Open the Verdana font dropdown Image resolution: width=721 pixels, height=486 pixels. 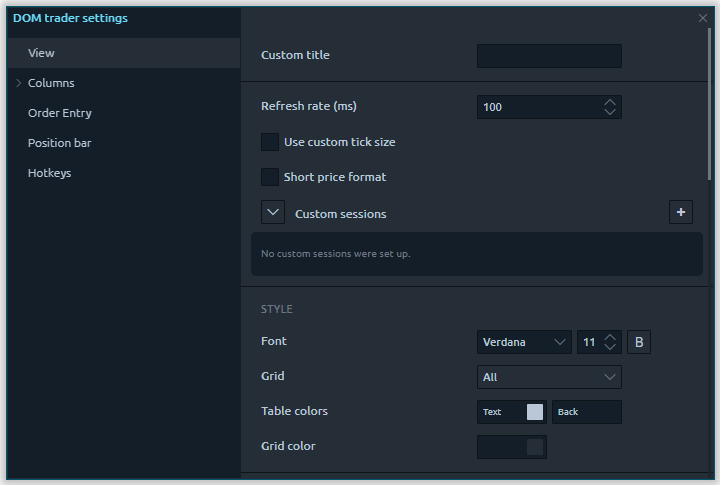point(524,342)
